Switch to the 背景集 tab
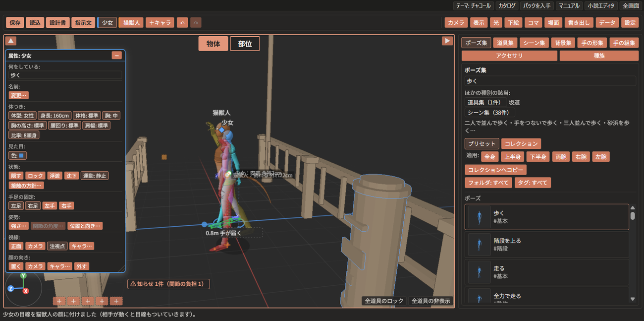Screen dimensions: 644x321 click(x=563, y=43)
